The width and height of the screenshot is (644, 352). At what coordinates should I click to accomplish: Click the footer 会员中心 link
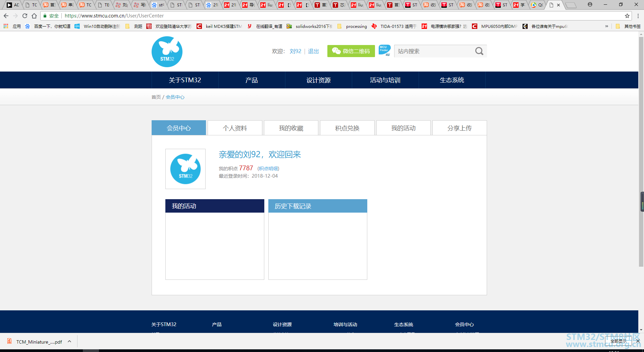(x=464, y=324)
